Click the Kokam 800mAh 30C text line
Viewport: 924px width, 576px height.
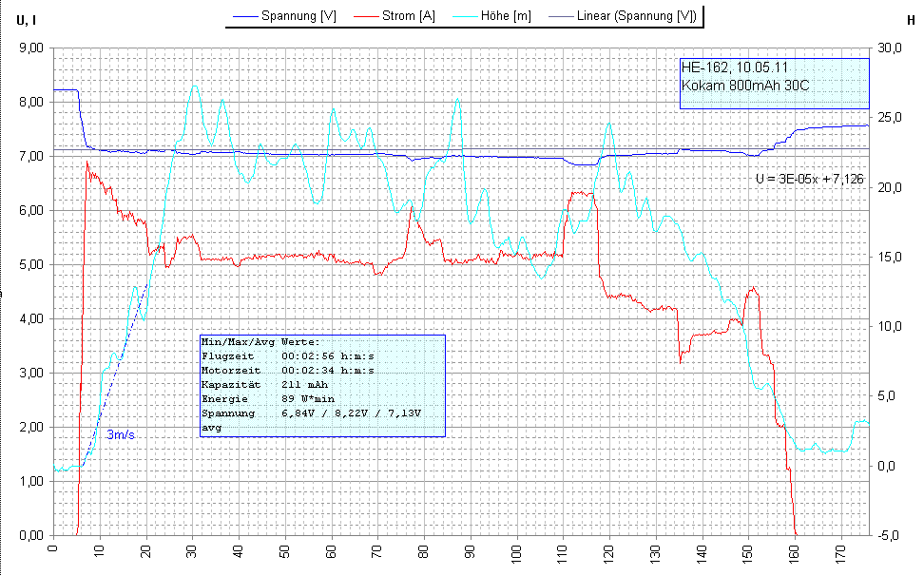pos(746,85)
